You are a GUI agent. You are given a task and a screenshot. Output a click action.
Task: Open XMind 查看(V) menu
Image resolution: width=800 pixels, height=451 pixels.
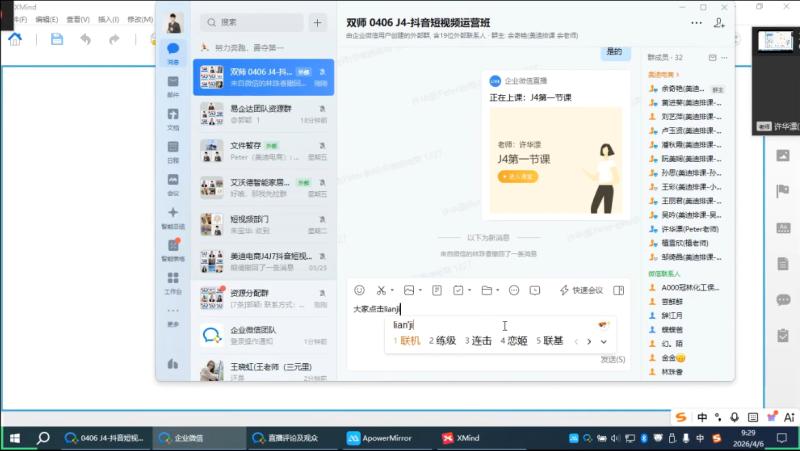78,19
